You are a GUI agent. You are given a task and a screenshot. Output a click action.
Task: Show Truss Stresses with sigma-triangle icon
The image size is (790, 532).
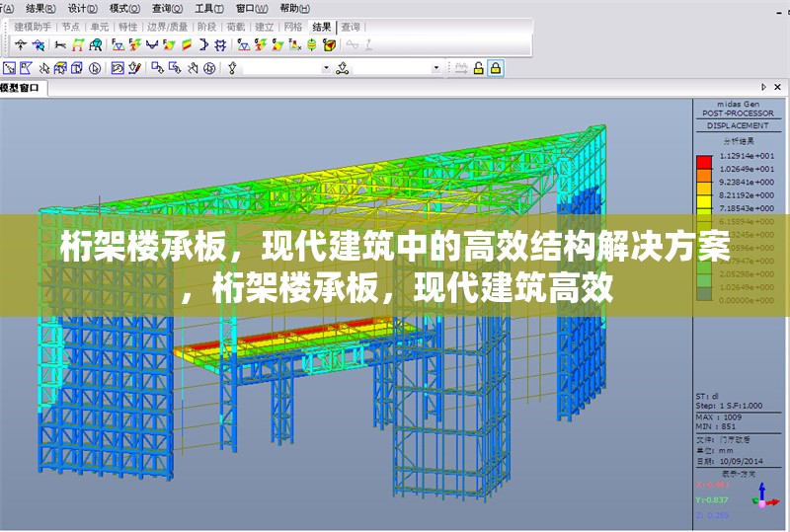pos(243,45)
